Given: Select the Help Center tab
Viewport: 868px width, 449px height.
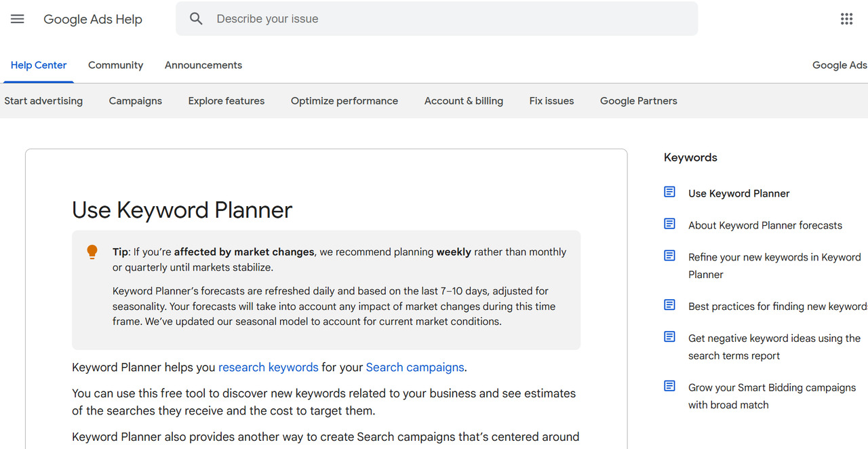Looking at the screenshot, I should [x=39, y=65].
